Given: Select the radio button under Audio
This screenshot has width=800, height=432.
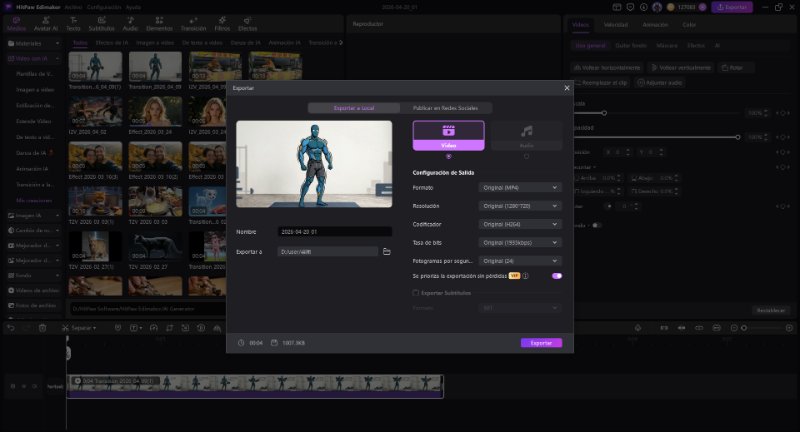Looking at the screenshot, I should coord(526,156).
